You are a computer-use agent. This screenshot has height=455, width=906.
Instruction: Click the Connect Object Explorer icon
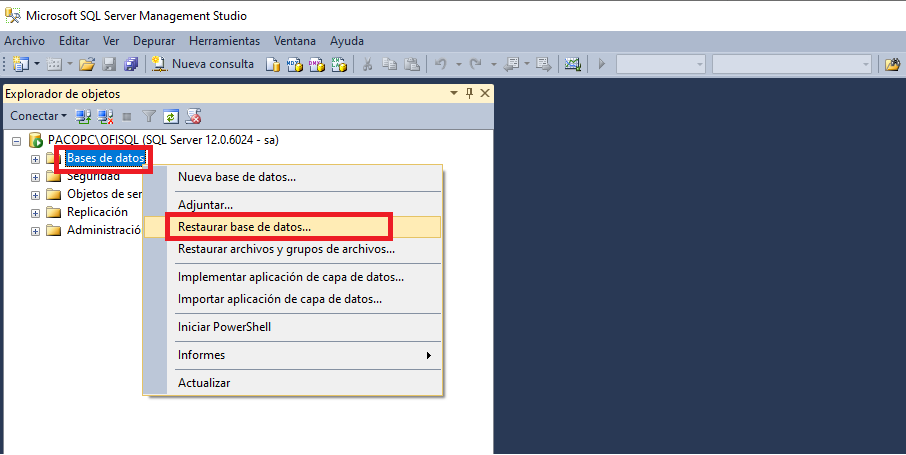83,117
